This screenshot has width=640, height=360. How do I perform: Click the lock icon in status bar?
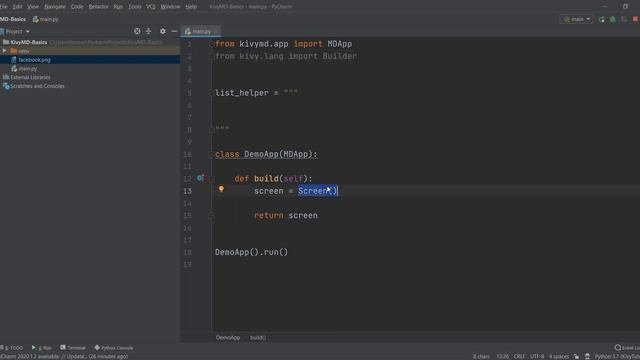pyautogui.click(x=576, y=356)
